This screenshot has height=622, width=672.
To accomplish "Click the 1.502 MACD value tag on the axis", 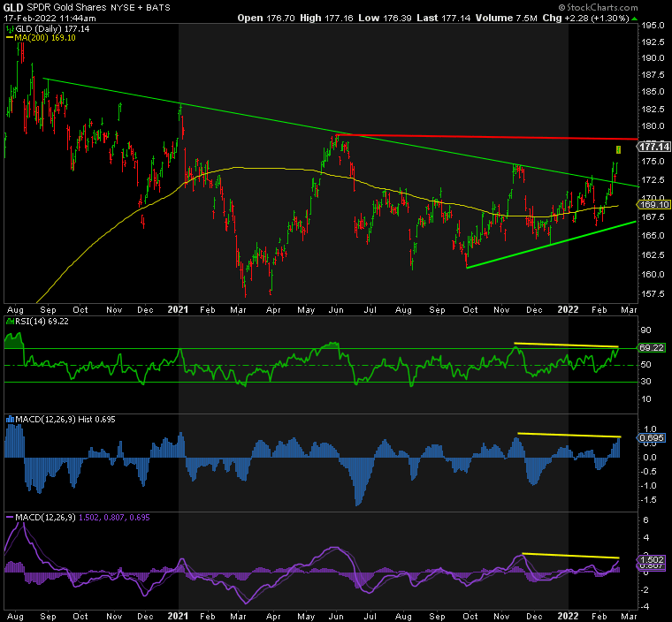I will pos(652,560).
